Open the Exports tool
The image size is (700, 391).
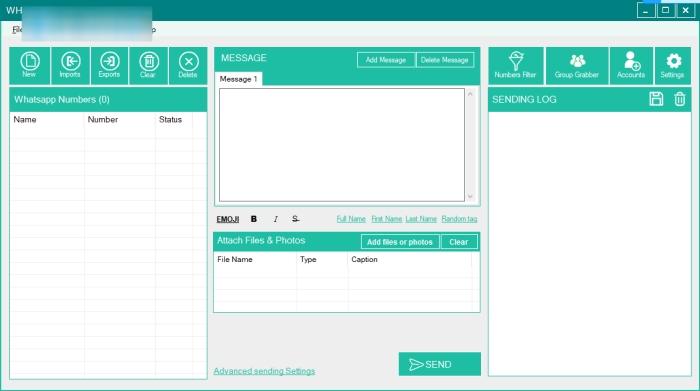109,66
